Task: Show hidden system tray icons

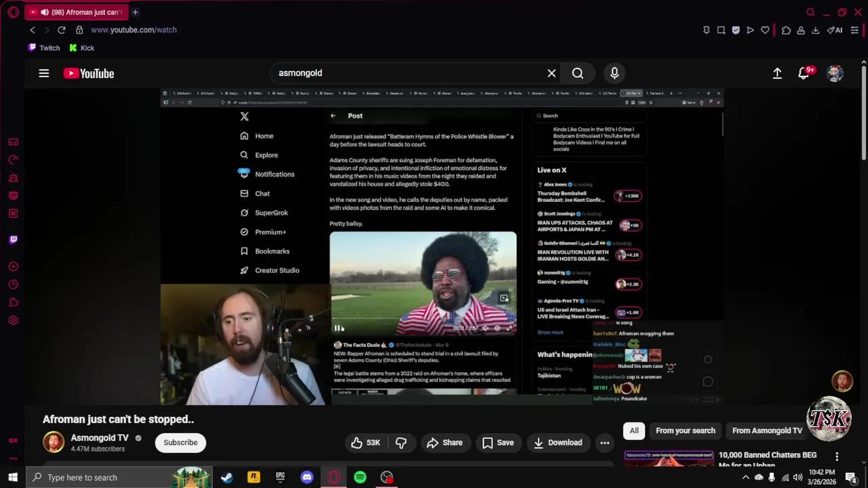Action: (745, 477)
